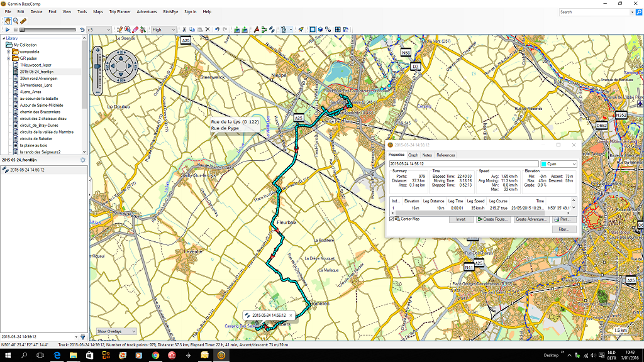Select the Pan hand tool
The image size is (644, 362).
(x=8, y=21)
